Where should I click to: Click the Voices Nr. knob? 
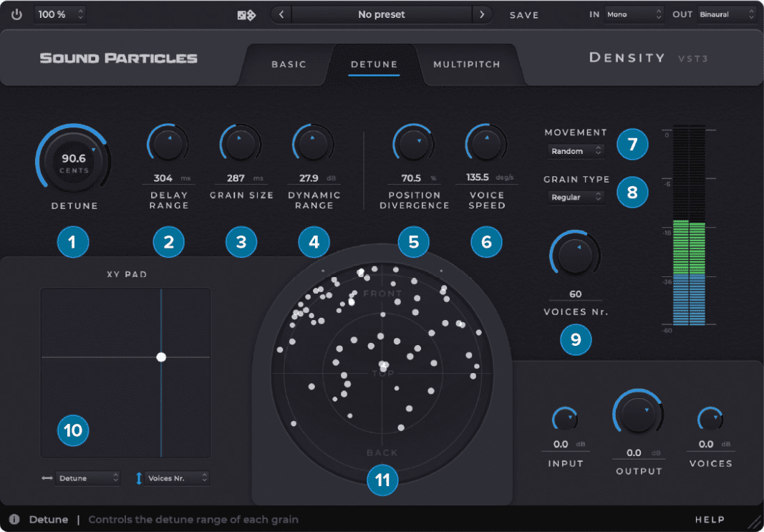click(x=575, y=256)
